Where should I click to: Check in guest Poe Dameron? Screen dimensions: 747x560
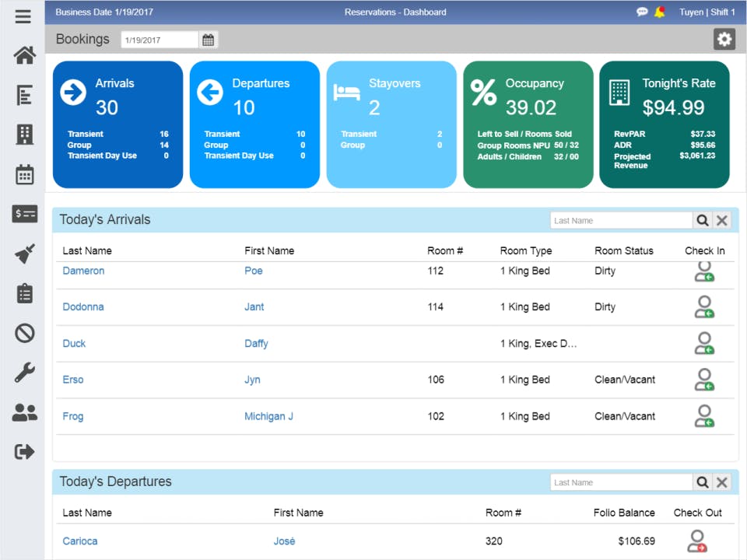coord(705,271)
